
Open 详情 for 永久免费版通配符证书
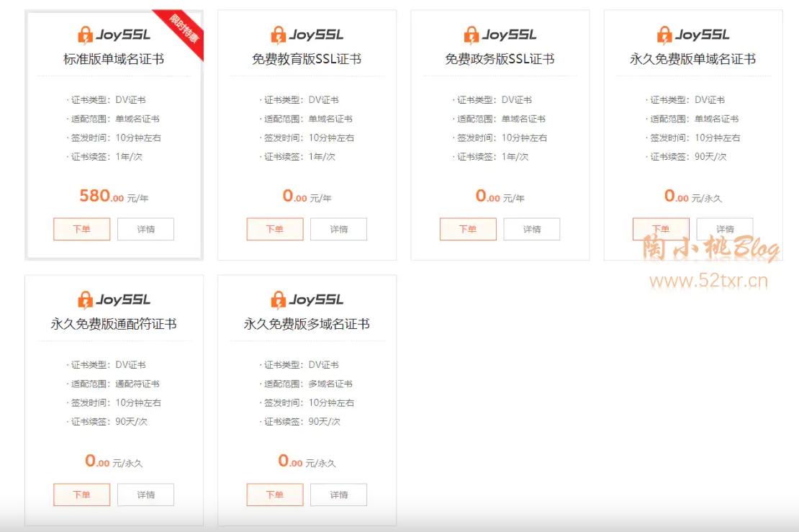tap(145, 495)
